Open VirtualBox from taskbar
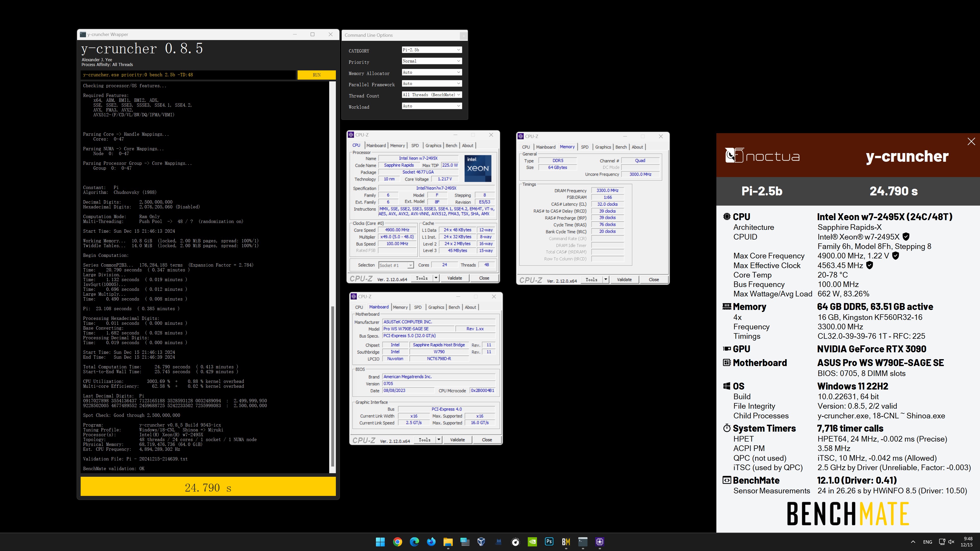The height and width of the screenshot is (551, 980). coord(481,542)
